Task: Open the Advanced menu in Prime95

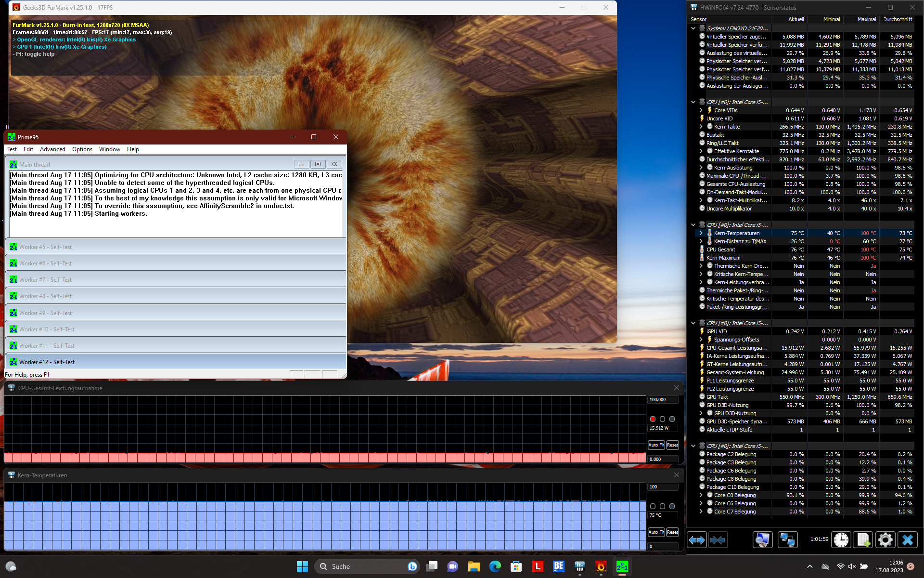Action: (x=52, y=149)
